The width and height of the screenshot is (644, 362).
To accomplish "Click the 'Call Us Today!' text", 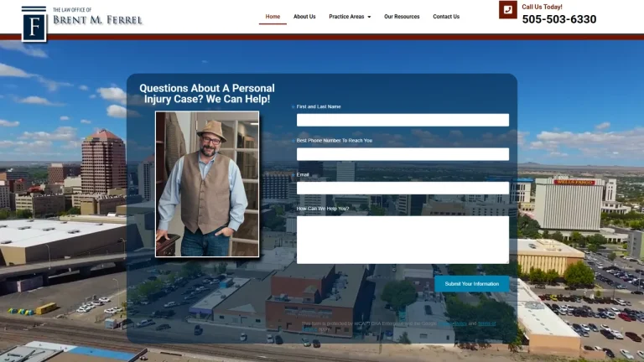I will [x=542, y=7].
